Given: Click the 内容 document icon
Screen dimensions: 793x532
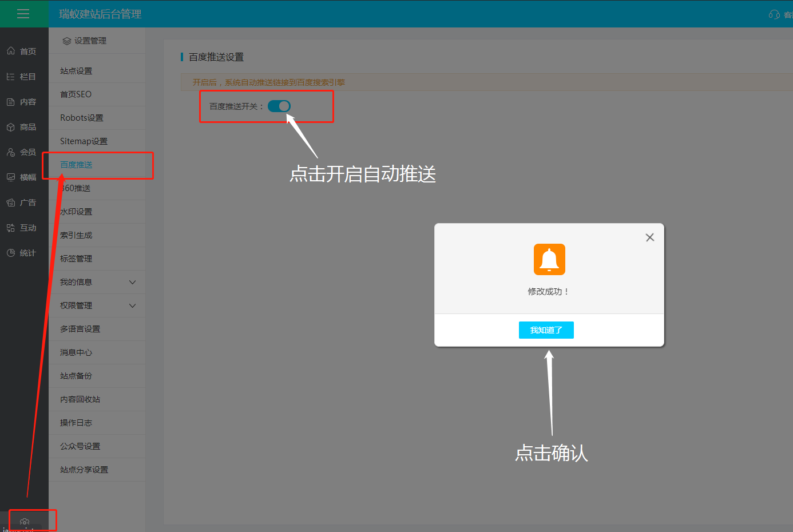Looking at the screenshot, I should [11, 102].
